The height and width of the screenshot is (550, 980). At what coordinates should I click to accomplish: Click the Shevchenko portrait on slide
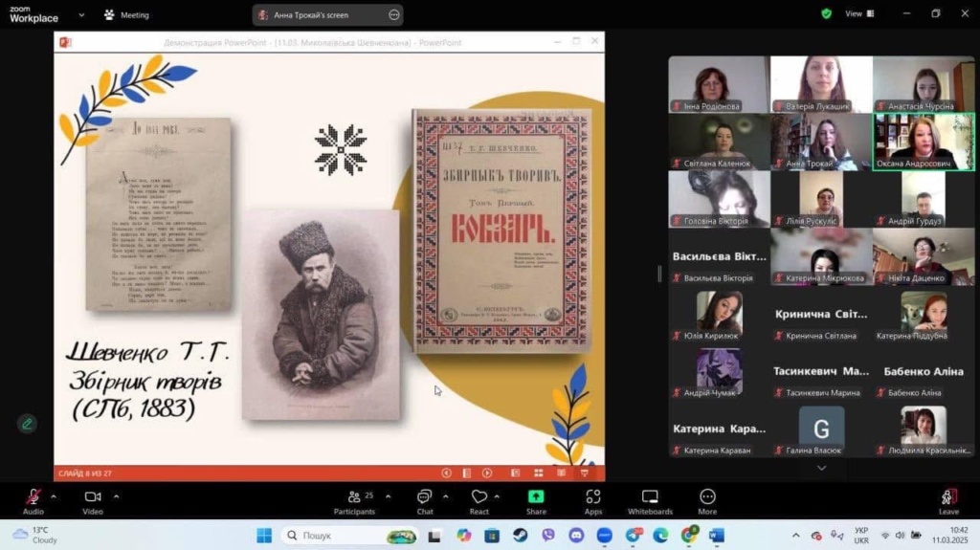click(321, 315)
